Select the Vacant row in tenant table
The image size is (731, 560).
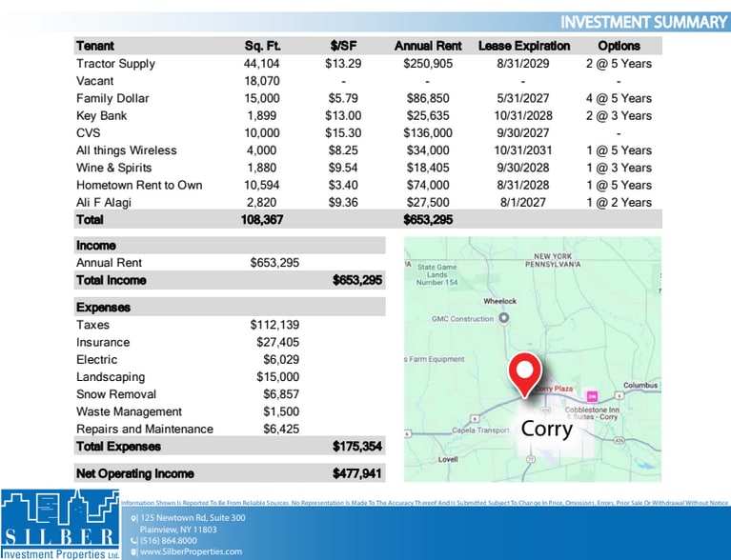(x=95, y=81)
